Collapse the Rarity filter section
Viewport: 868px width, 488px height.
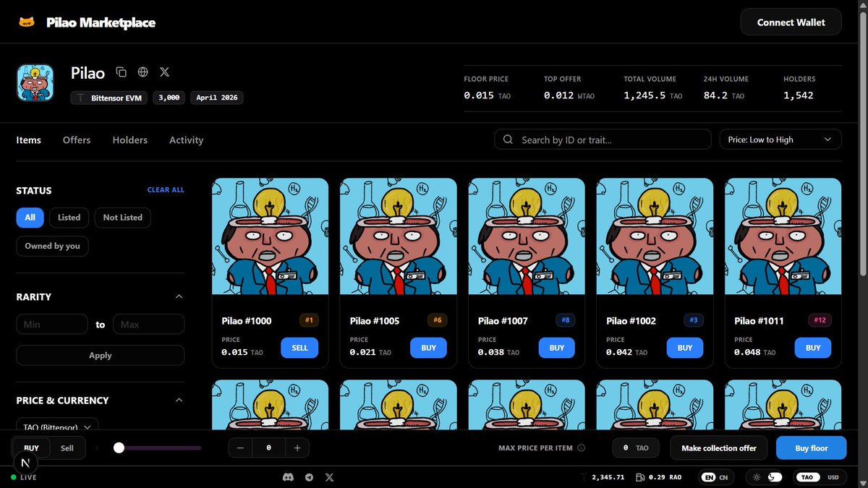tap(179, 296)
